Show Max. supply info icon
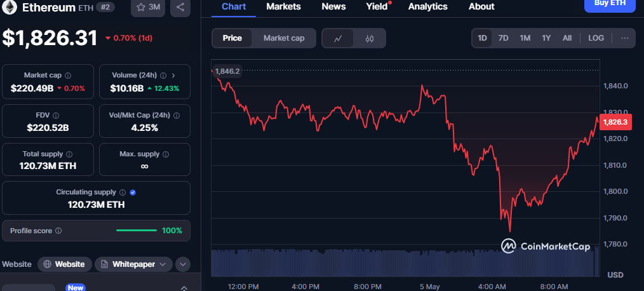The image size is (644, 291). pyautogui.click(x=166, y=154)
